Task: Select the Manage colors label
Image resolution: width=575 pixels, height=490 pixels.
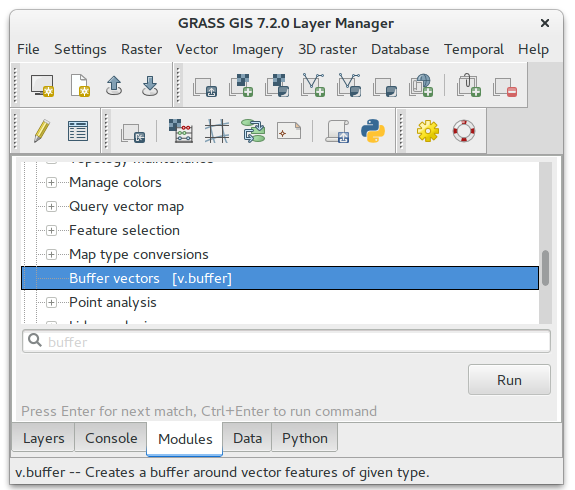Action: click(115, 182)
